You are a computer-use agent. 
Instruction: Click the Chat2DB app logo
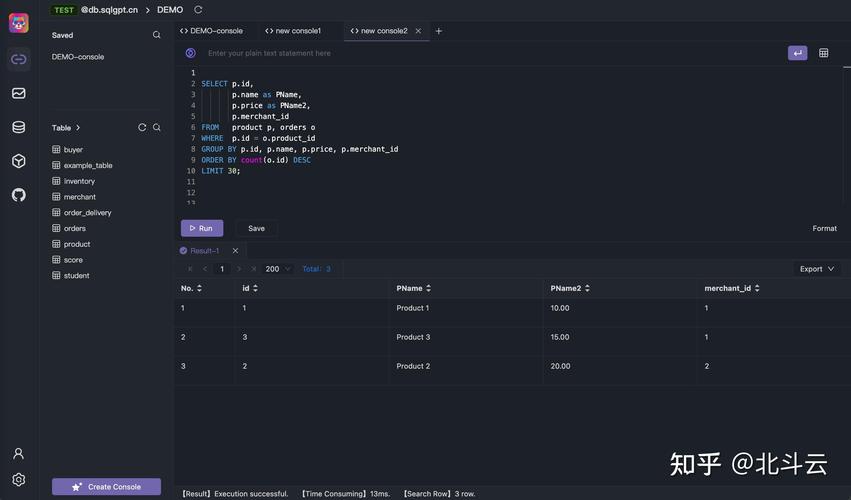[x=19, y=23]
